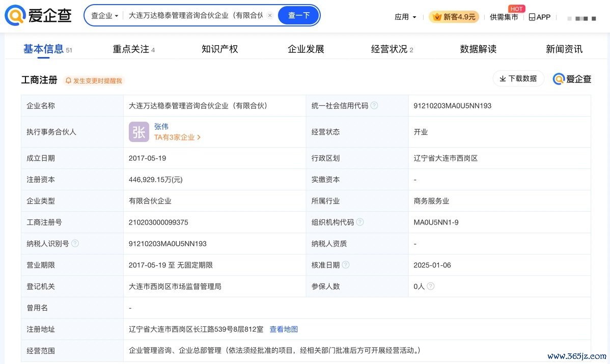Expand TA有3家企业 link
The image size is (610, 364).
[177, 137]
